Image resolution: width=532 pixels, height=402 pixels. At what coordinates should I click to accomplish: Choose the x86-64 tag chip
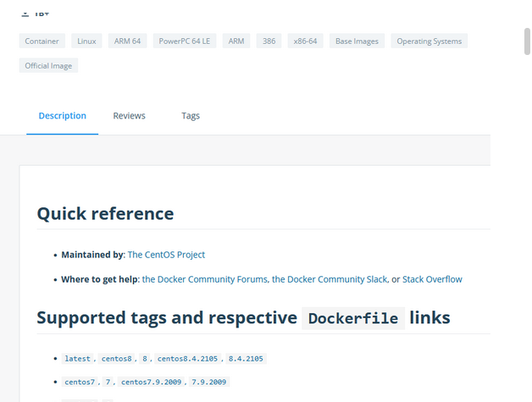pos(305,41)
